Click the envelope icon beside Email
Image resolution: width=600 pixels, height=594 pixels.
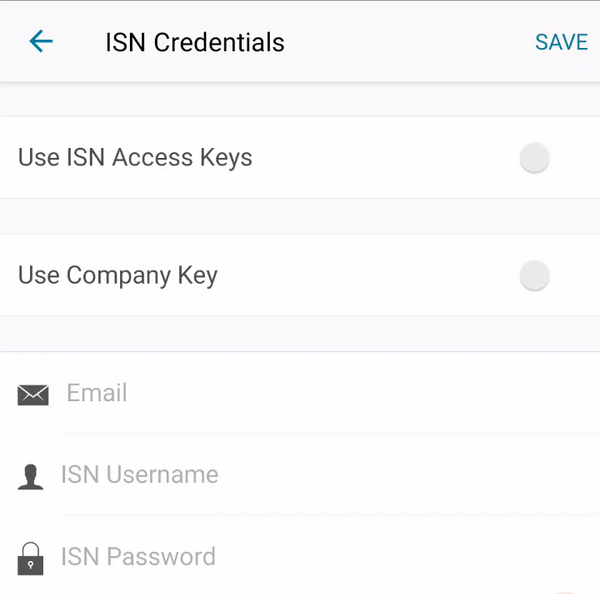[33, 395]
